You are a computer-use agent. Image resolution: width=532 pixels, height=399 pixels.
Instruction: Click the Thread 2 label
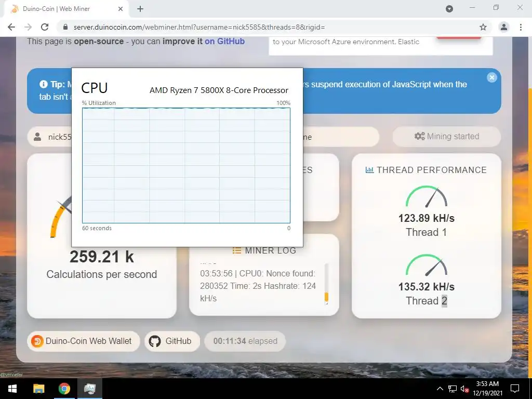point(426,301)
